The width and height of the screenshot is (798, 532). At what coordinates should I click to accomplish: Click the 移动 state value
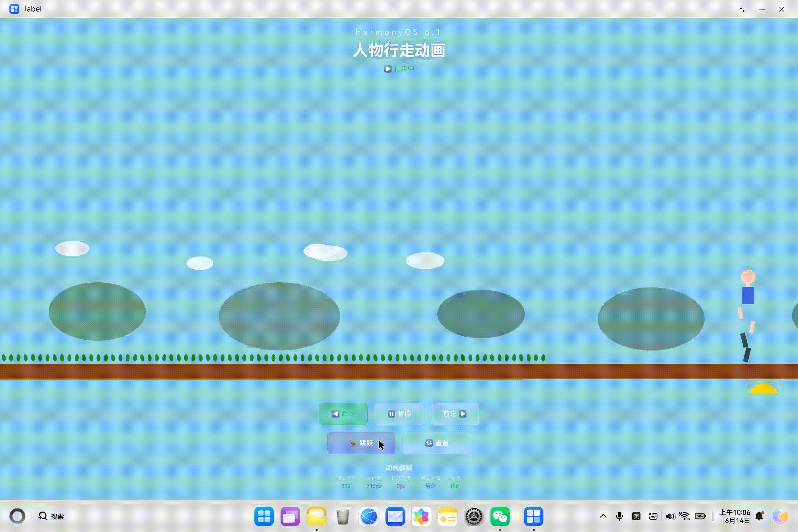(x=455, y=486)
